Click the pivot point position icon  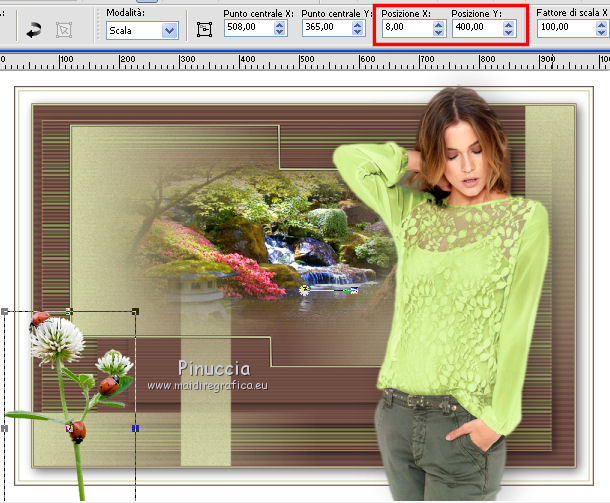[204, 30]
